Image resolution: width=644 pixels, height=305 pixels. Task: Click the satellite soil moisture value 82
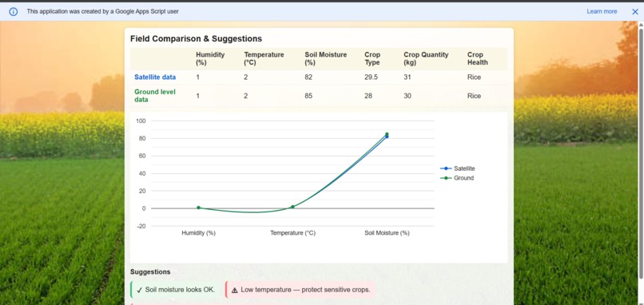click(x=308, y=77)
